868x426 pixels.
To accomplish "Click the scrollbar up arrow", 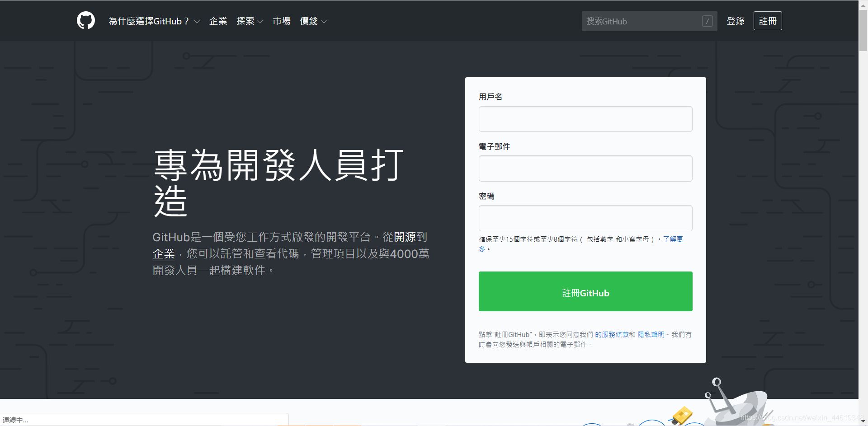I will pos(863,5).
